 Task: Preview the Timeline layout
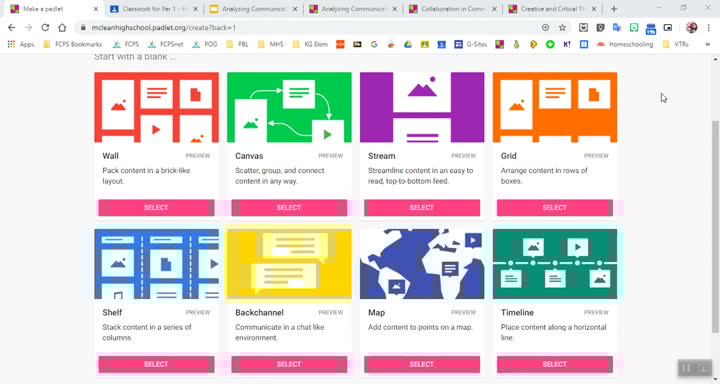(596, 312)
